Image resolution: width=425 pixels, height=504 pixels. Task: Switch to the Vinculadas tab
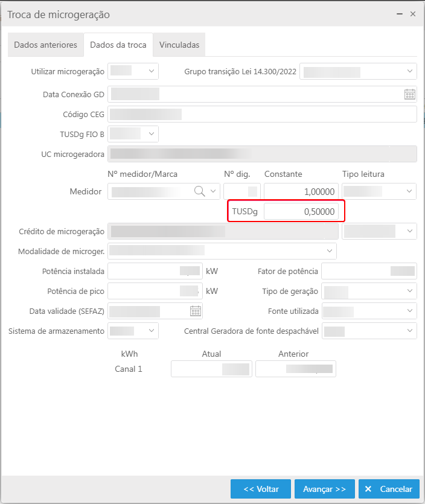point(179,45)
